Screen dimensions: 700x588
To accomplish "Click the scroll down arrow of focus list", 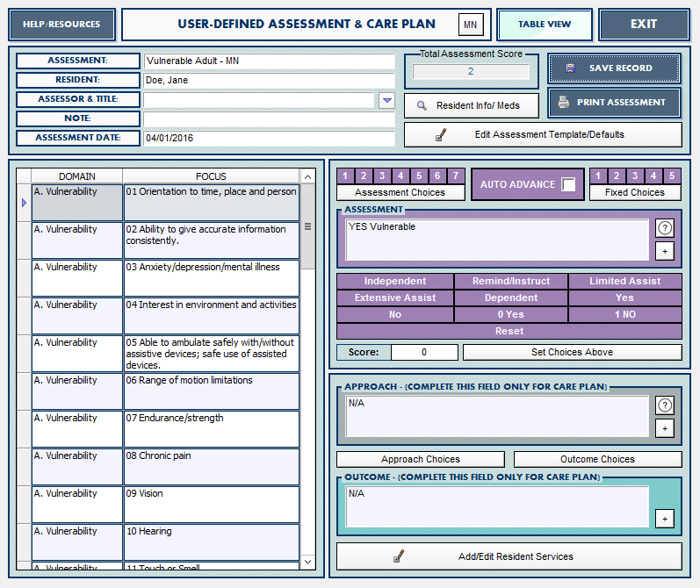I will coord(307,562).
